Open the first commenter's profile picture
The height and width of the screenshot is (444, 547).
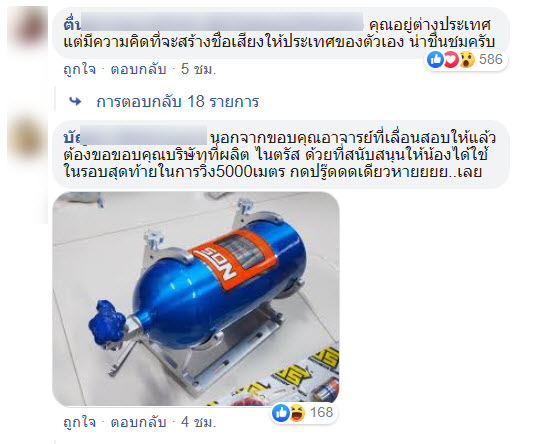tap(28, 28)
